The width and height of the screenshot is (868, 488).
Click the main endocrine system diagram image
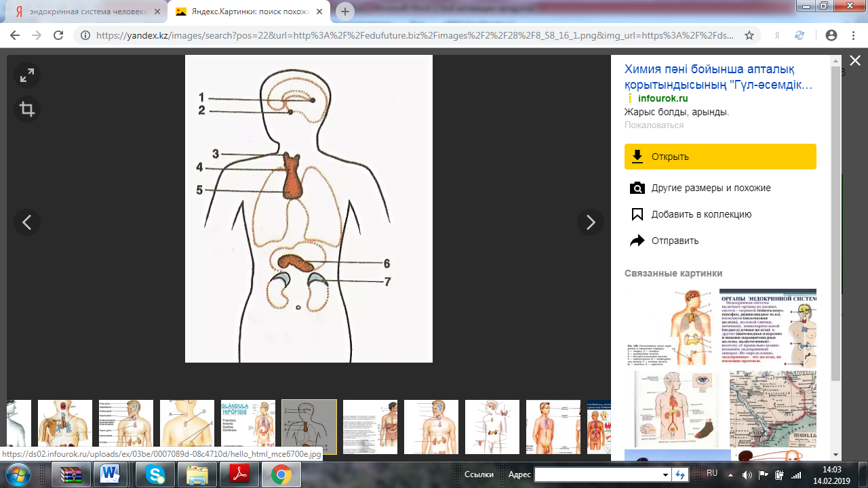309,209
